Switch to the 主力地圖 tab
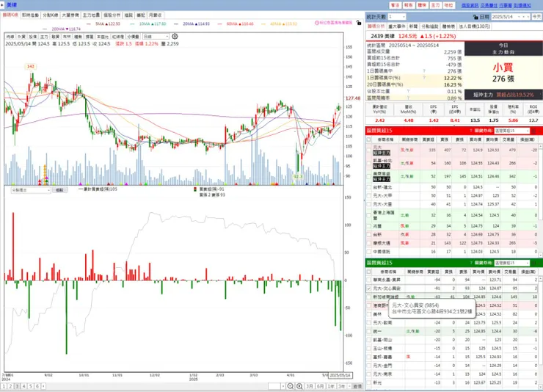The height and width of the screenshot is (392, 543). pyautogui.click(x=91, y=15)
